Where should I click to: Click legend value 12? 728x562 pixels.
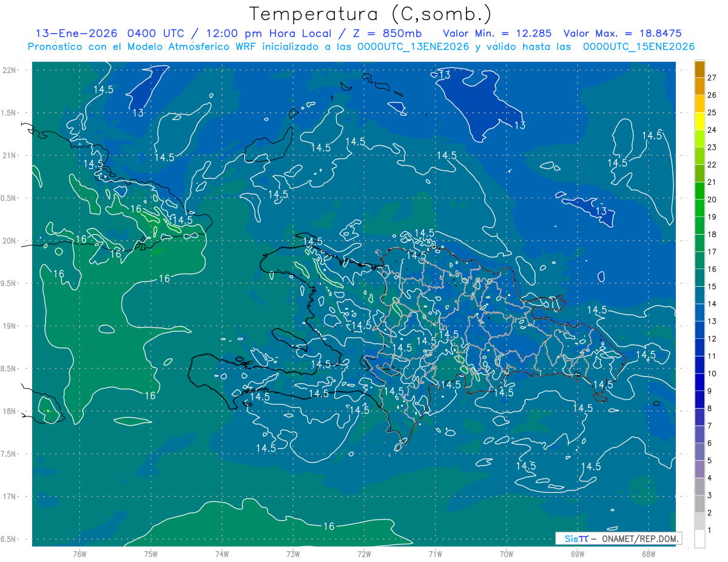coord(712,339)
